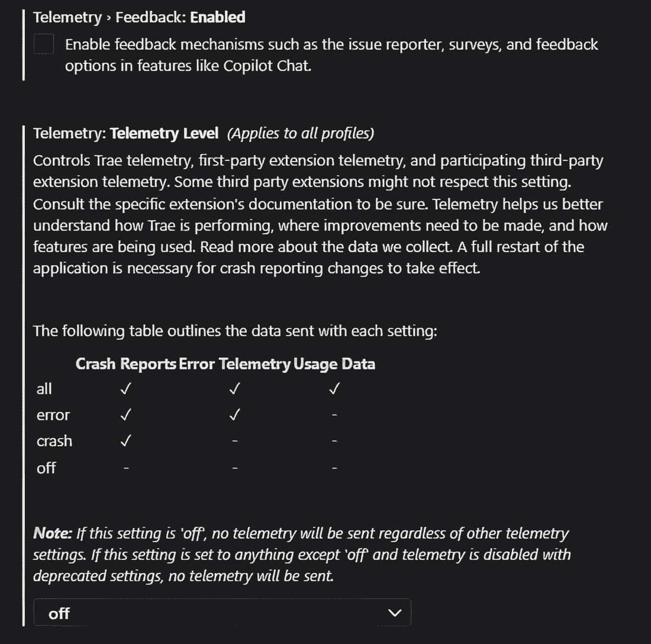Click the '(Applies to all profiles)' label
This screenshot has width=651, height=644.
(x=301, y=134)
